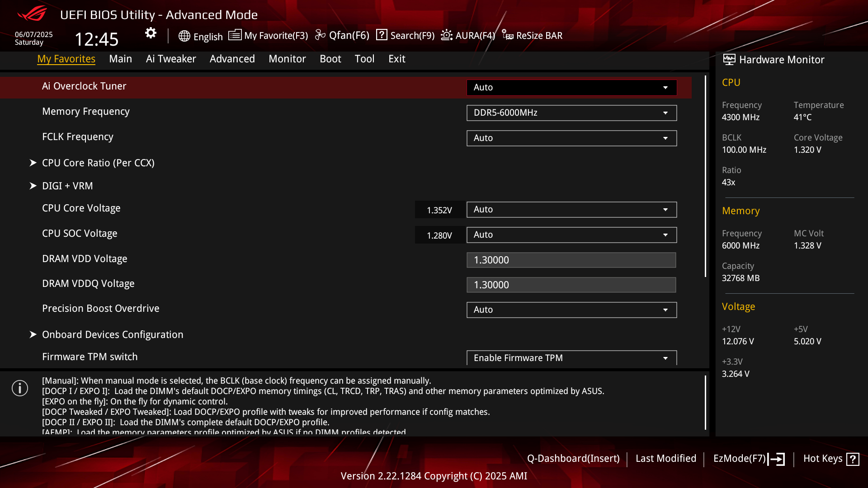Select the Firmware TPM switch label

click(x=90, y=357)
